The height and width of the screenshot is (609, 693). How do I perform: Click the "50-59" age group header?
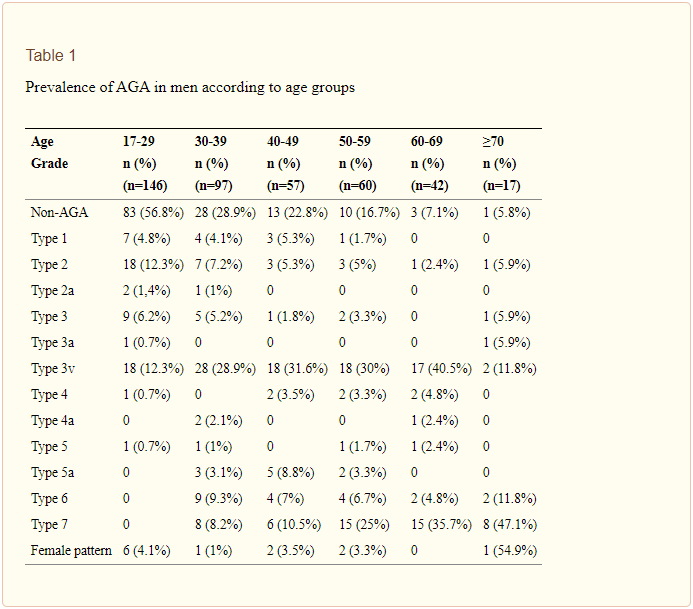pos(356,142)
